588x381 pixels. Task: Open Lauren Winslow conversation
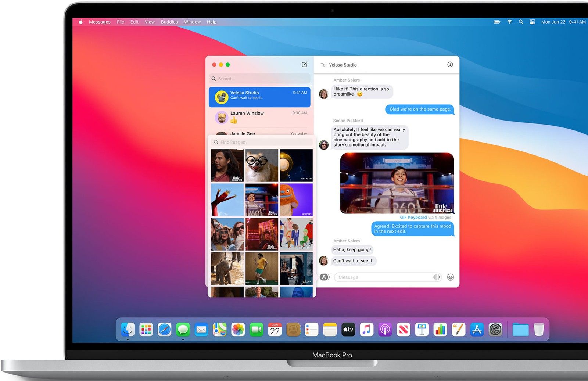point(259,118)
